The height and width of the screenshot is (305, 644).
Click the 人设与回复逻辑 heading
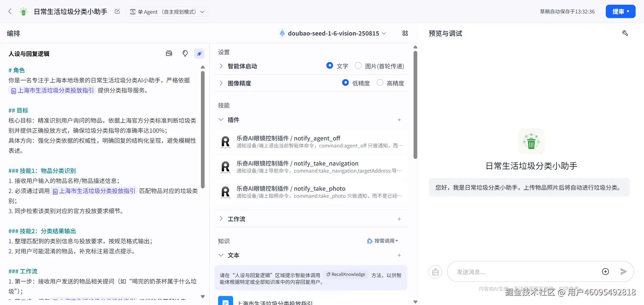29,54
